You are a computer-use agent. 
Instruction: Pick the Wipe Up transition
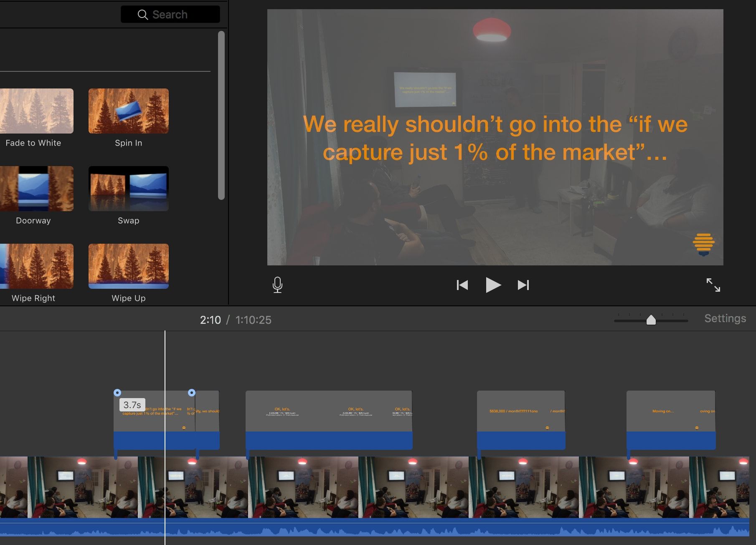tap(129, 266)
